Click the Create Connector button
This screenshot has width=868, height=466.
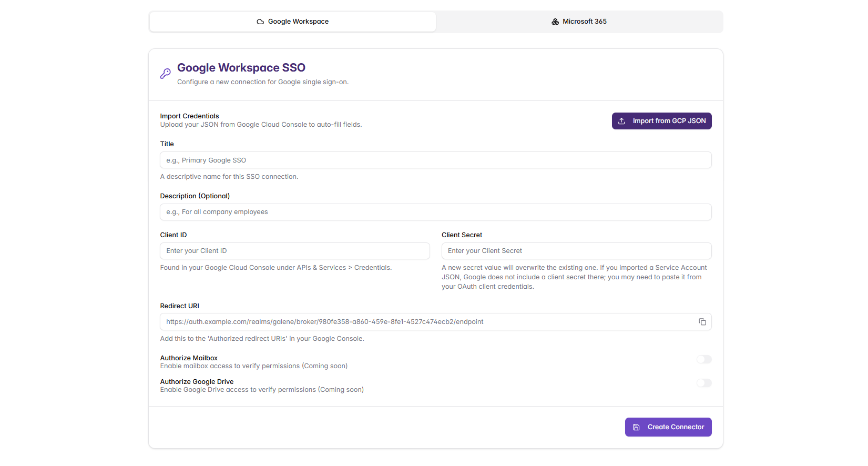(668, 427)
